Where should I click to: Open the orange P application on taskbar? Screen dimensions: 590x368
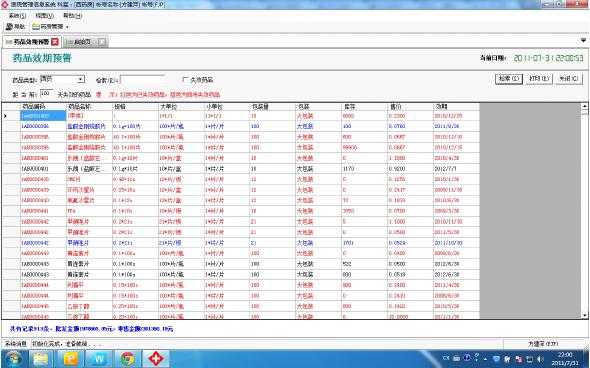tap(70, 359)
